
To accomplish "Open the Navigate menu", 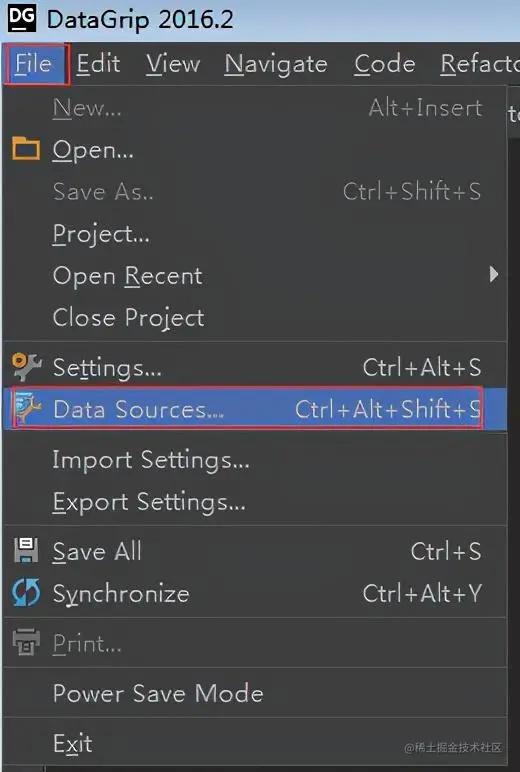I will pos(276,64).
